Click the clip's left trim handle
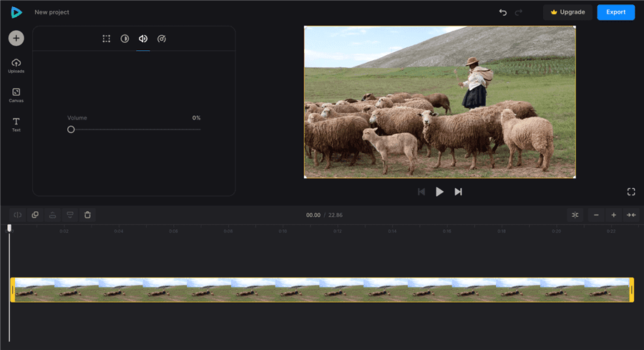 (x=13, y=290)
